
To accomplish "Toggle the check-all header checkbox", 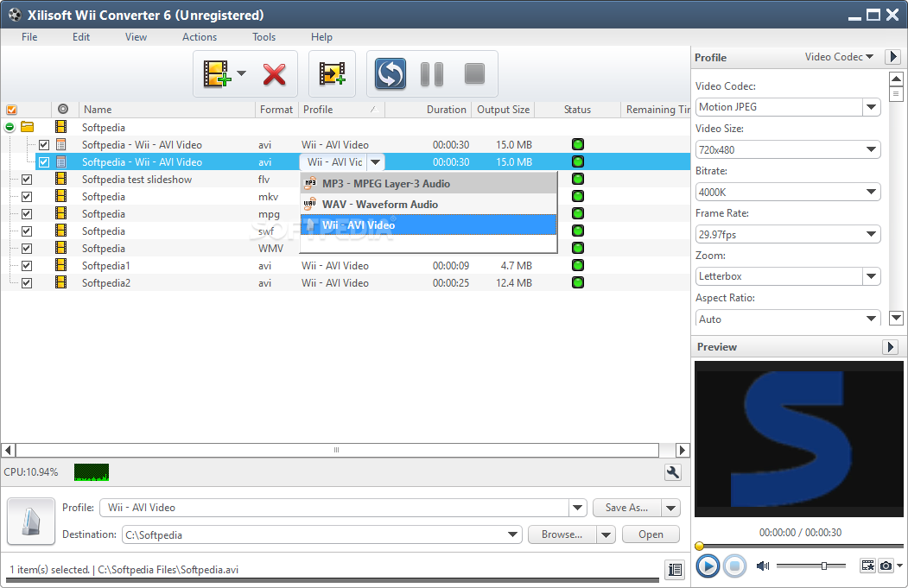I will click(11, 110).
